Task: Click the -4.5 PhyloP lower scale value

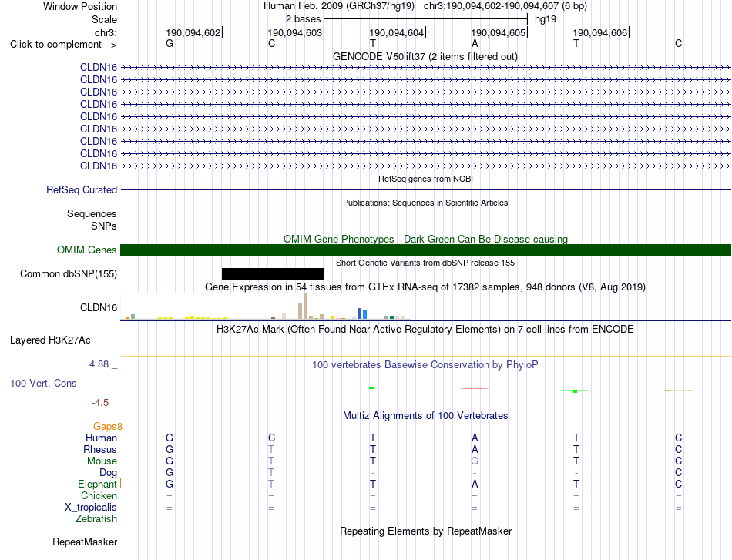Action: click(x=100, y=403)
